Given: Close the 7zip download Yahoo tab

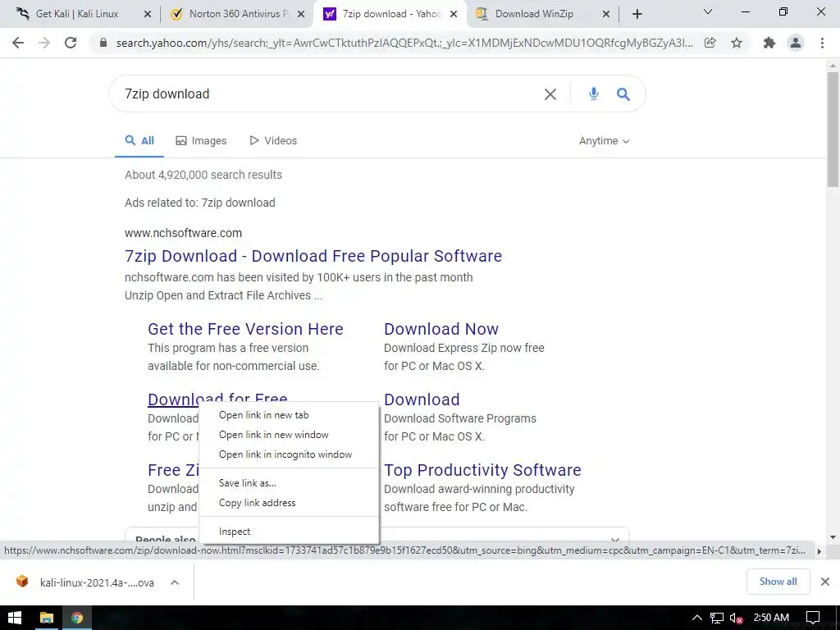Looking at the screenshot, I should [454, 15].
